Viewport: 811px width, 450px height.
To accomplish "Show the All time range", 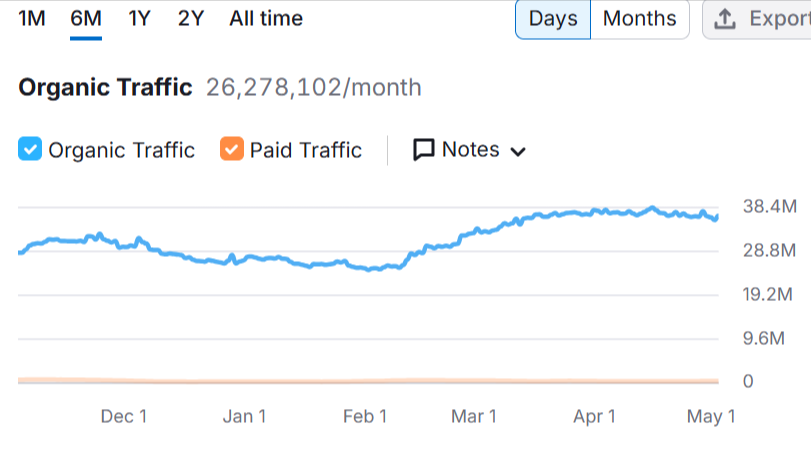I will coord(266,19).
